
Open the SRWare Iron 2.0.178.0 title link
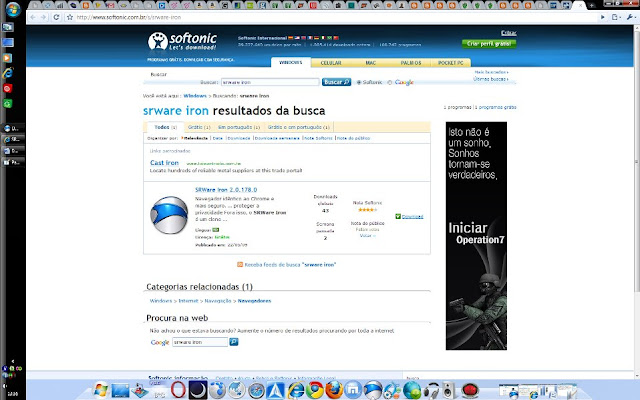(x=226, y=190)
